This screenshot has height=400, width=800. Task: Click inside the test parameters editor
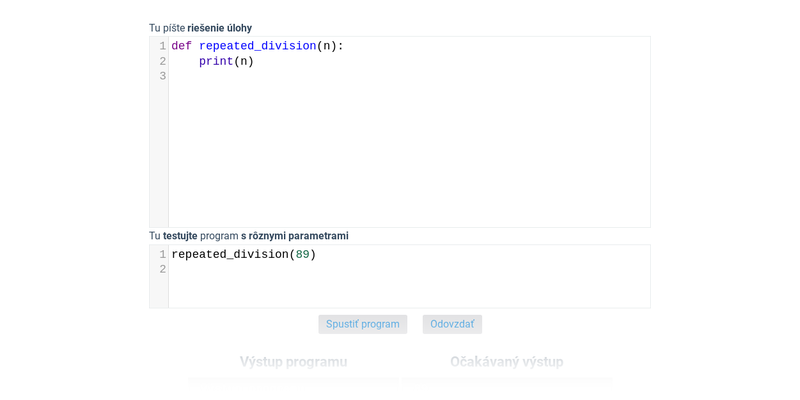[409, 276]
